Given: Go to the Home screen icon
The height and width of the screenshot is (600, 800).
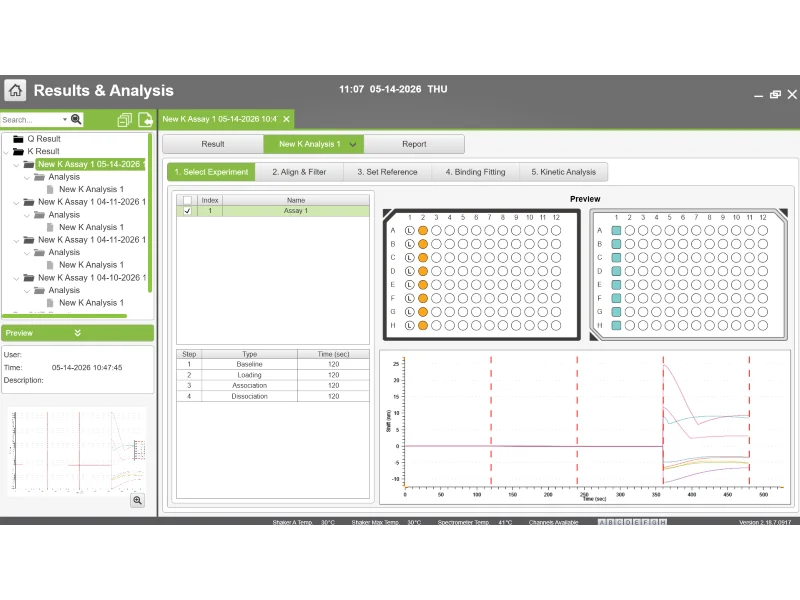Looking at the screenshot, I should click(15, 90).
